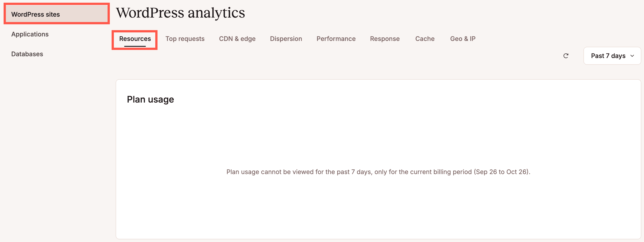
Task: Open the Response analytics tab
Action: click(385, 38)
